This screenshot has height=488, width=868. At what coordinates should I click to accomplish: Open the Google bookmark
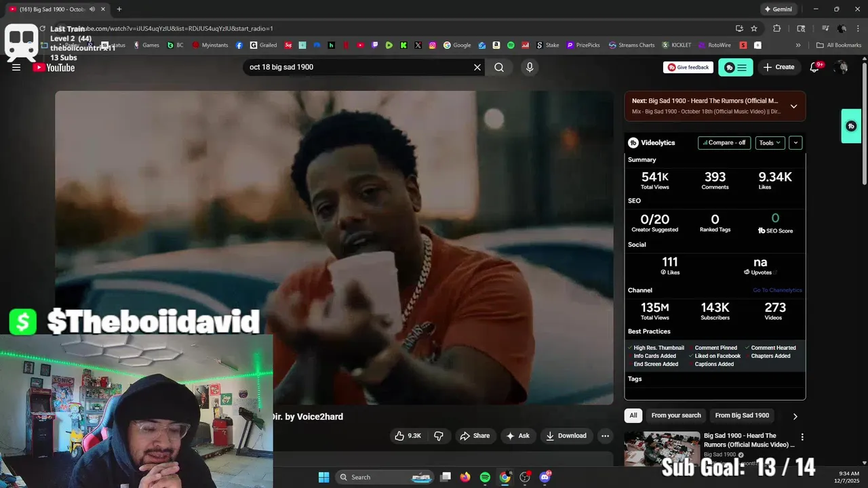click(458, 45)
